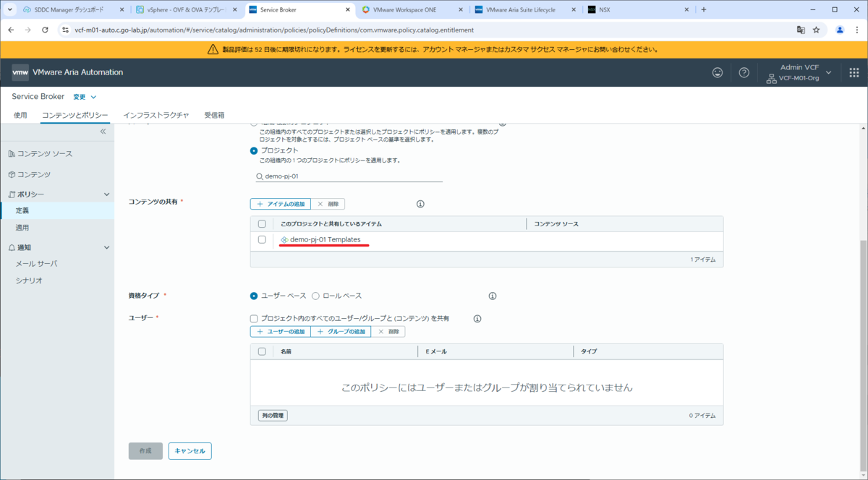Click the demo-pj-01 Templates item text
This screenshot has height=480, width=868.
point(325,239)
